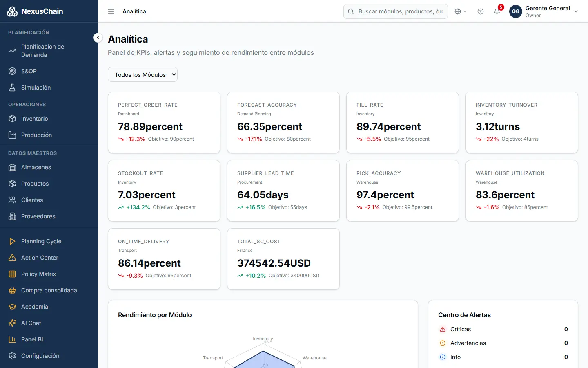Open Planificación de Demanda trend icon
588x368 pixels.
pos(12,51)
